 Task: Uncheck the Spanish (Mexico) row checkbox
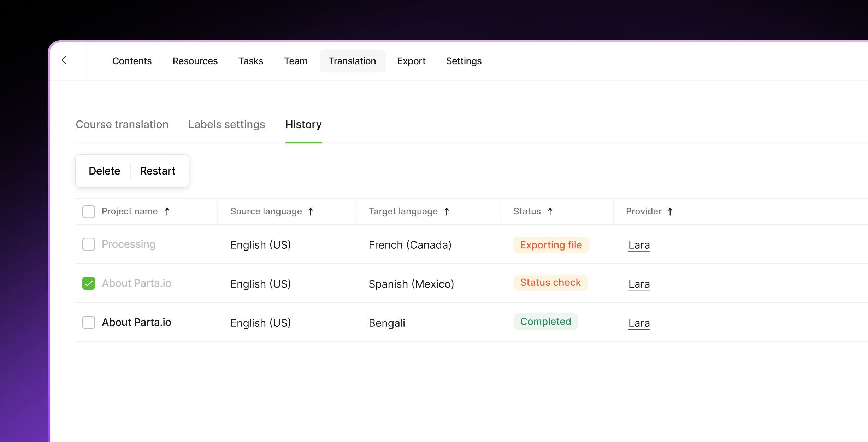click(89, 283)
